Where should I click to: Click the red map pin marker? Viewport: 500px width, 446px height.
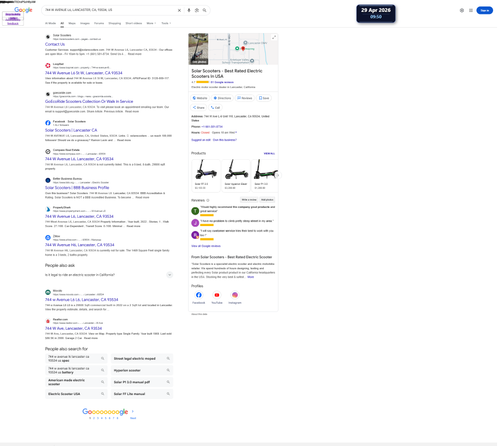tap(243, 49)
